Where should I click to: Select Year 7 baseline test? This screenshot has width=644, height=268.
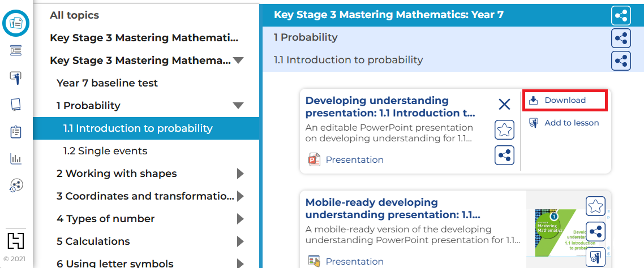(108, 83)
